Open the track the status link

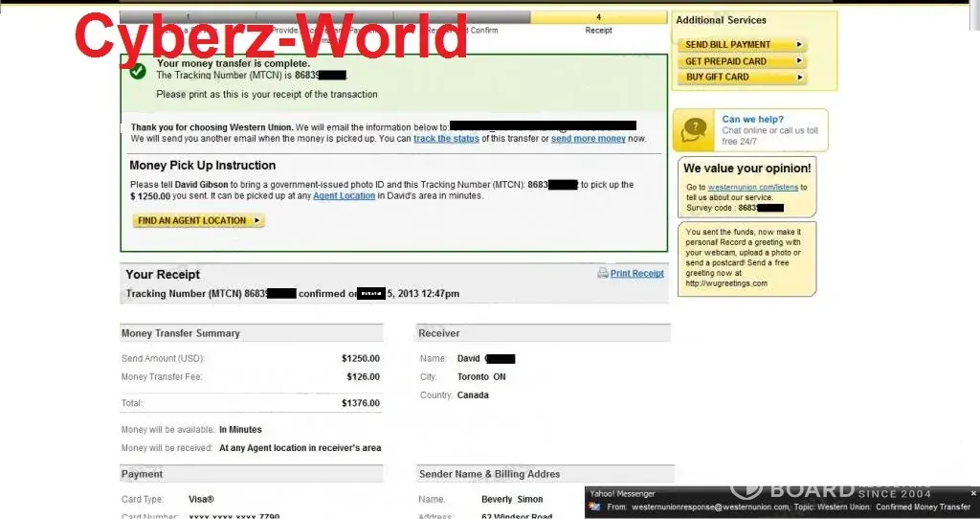pos(446,139)
